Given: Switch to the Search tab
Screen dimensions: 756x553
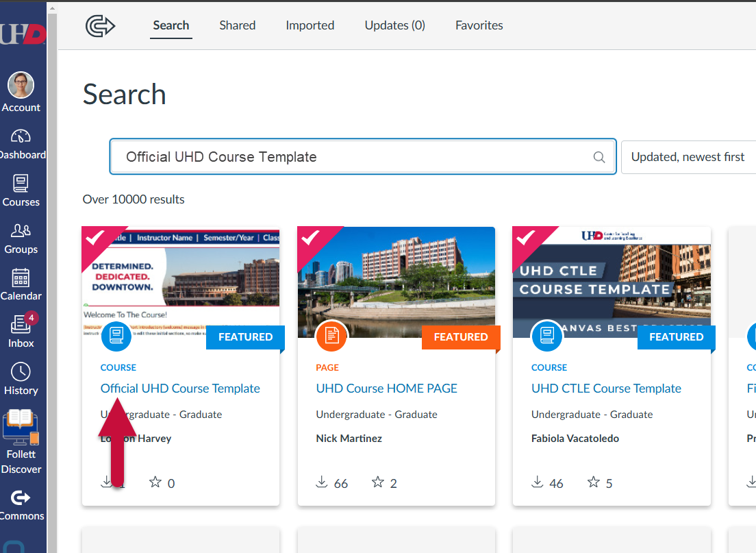Looking at the screenshot, I should click(171, 25).
